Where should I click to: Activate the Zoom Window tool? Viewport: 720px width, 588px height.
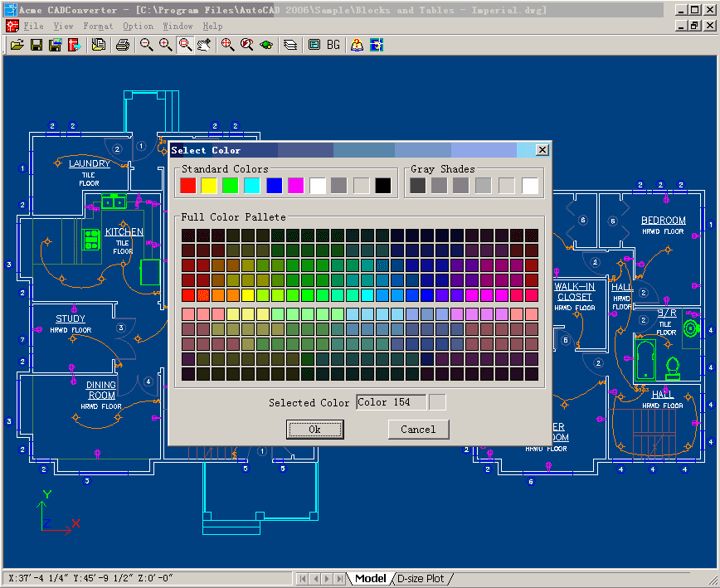pos(185,44)
